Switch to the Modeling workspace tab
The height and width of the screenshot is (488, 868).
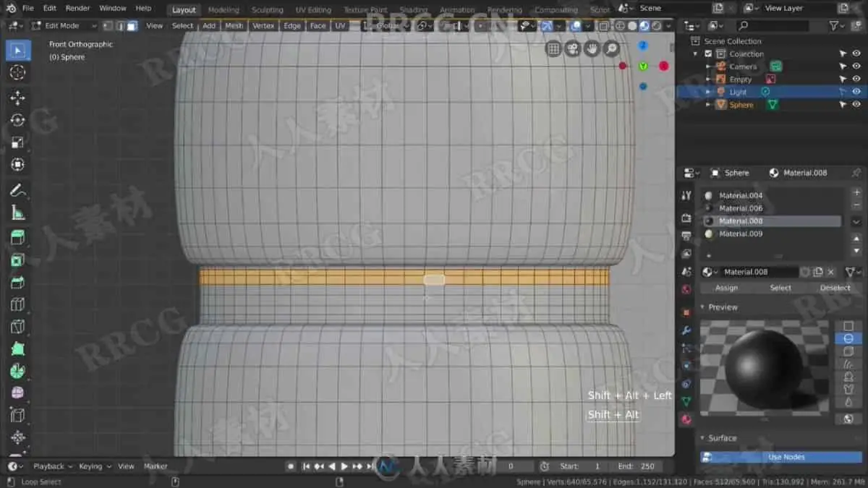224,9
